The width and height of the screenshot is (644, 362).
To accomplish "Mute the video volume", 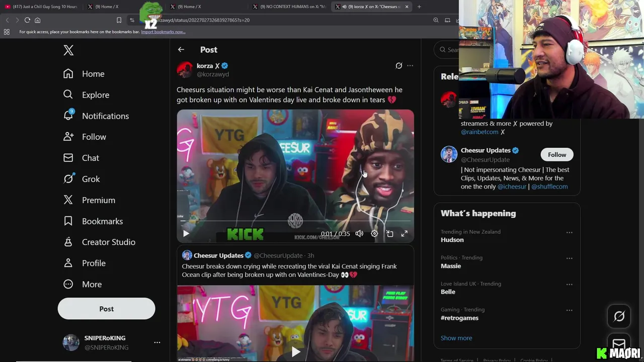I will coord(359,234).
